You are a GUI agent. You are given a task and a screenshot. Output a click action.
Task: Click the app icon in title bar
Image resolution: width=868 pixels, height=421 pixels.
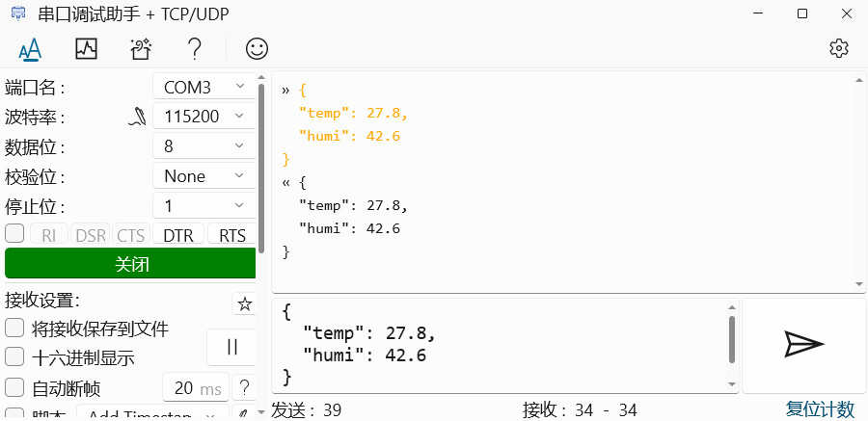coord(19,13)
